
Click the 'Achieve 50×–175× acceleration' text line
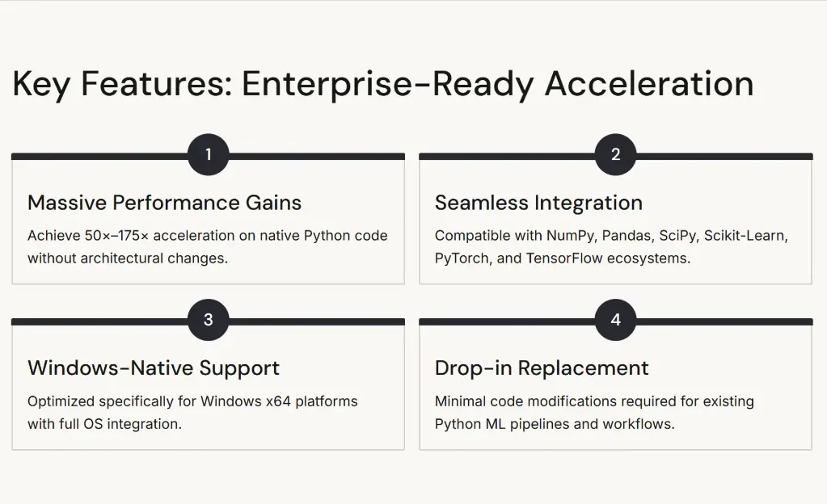[208, 236]
